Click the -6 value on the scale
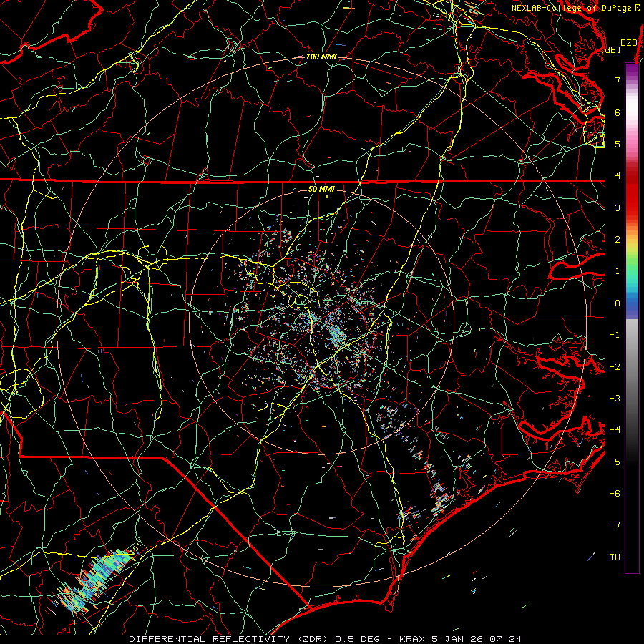 (615, 493)
